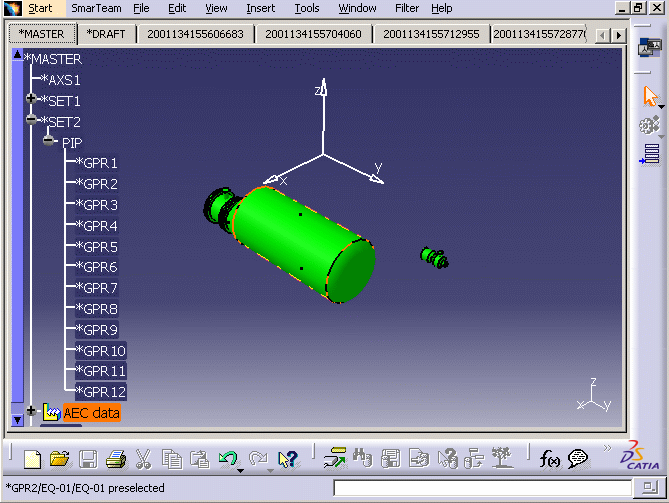Switch to the *DRAFT tab

point(106,34)
